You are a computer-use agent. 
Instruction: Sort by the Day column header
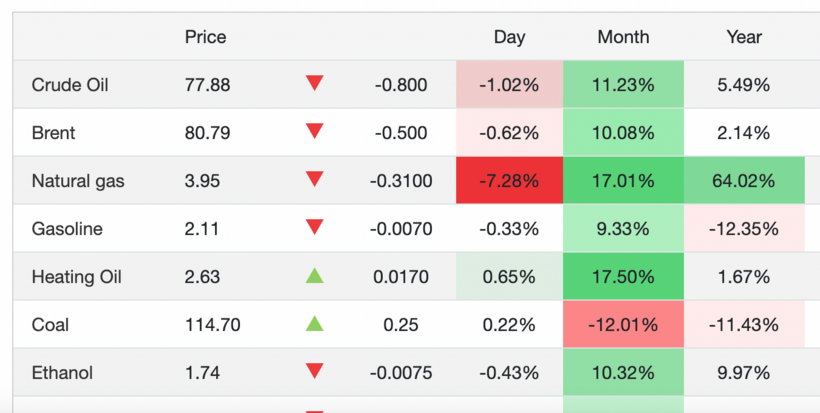point(509,37)
